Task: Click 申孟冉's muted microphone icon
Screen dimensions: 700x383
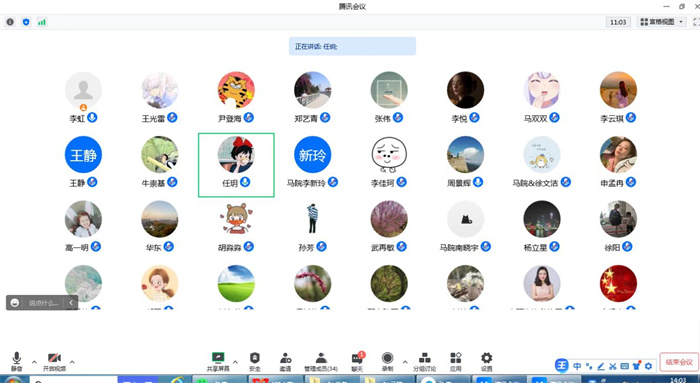Action: pyautogui.click(x=631, y=182)
